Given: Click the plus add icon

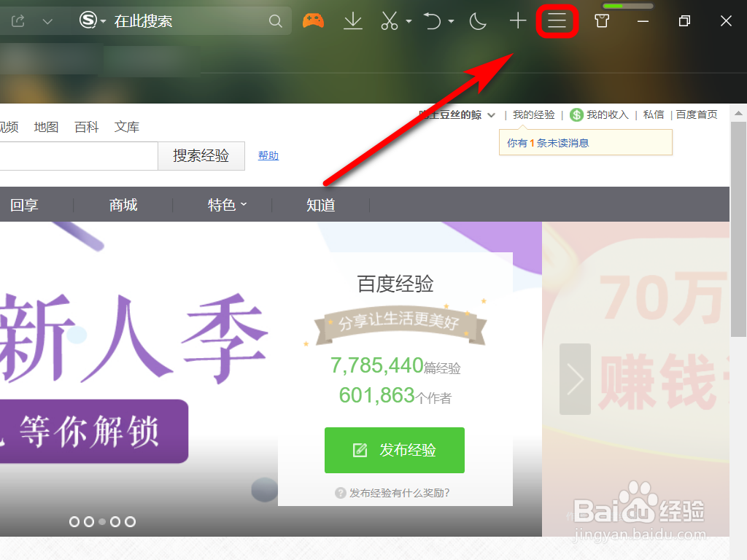Looking at the screenshot, I should pyautogui.click(x=518, y=21).
